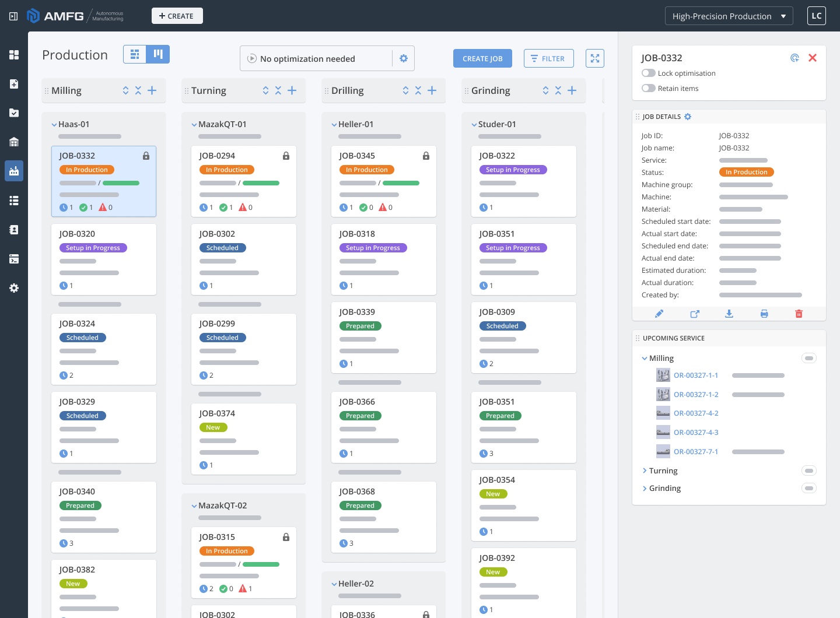Collapse the Studer-01 machine group
The height and width of the screenshot is (618, 840).
[x=474, y=125]
